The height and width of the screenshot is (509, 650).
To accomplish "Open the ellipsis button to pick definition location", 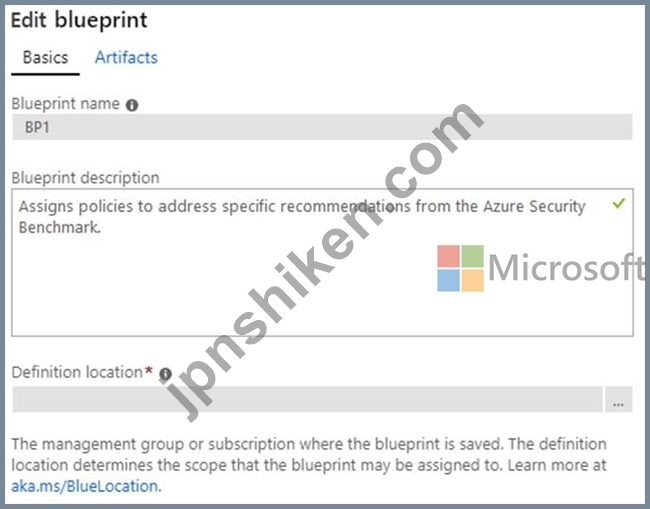I will point(618,400).
